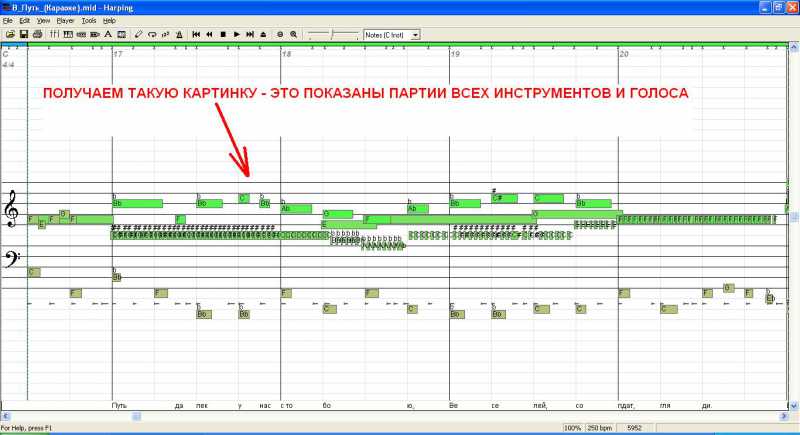Viewport: 800px width, 435px height.
Task: Zoom in with the magnifier icon
Action: tap(293, 35)
